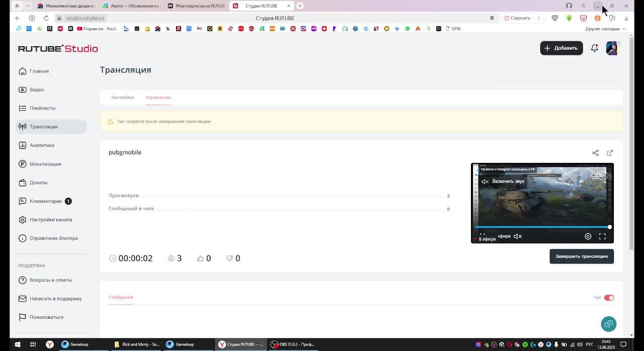Click the studio.rutube.ru address field
644x351 pixels.
85,18
